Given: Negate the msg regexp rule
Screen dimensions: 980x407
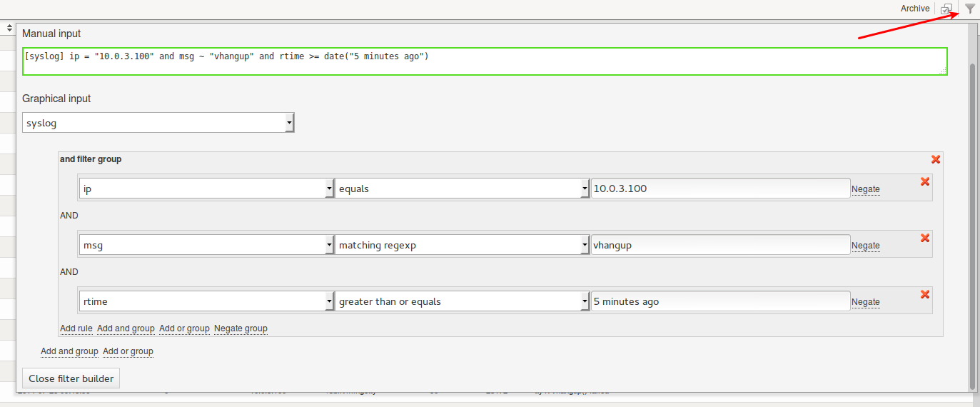Looking at the screenshot, I should point(866,246).
